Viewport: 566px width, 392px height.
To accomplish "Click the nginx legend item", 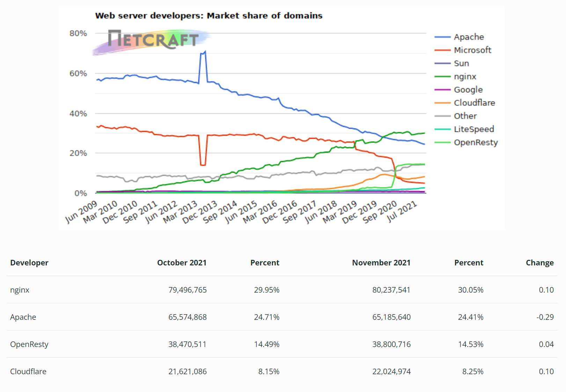I will coord(455,77).
